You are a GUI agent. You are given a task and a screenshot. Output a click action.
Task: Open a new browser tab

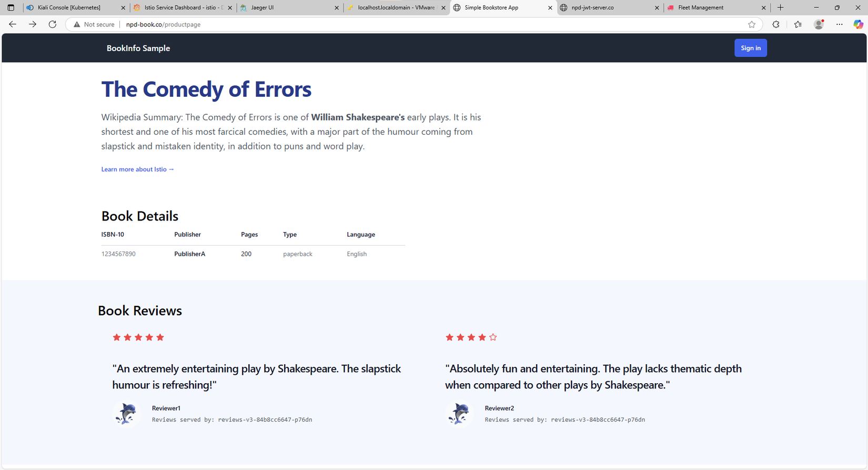click(x=781, y=8)
